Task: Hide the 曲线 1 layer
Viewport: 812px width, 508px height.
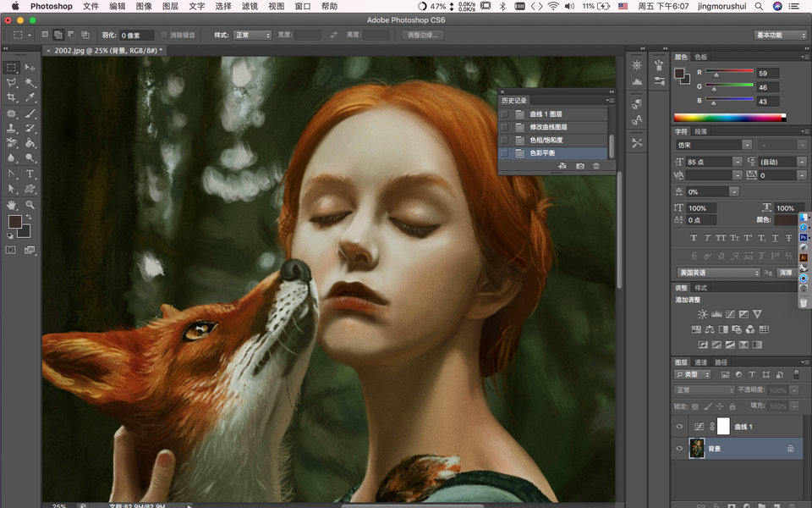Action: tap(679, 426)
